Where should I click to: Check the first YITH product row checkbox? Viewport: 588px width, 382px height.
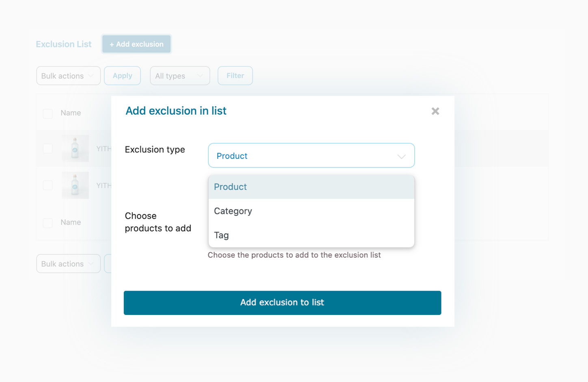(48, 148)
